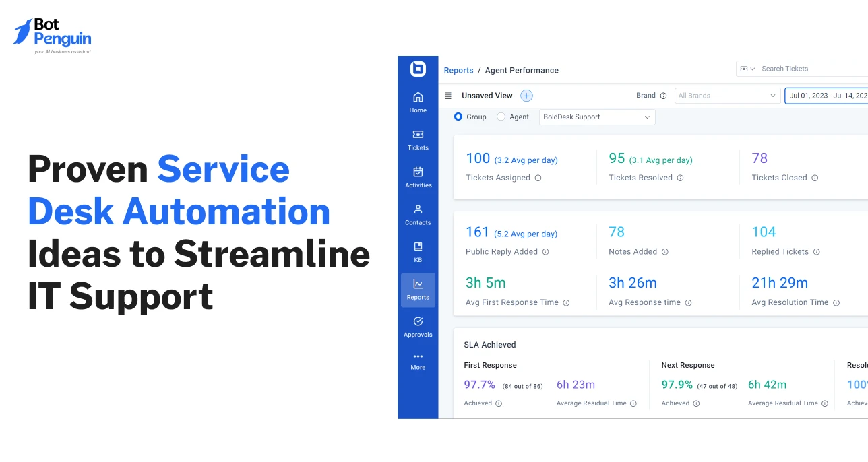Screen dimensions: 868x462
Task: Open the More menu in the sidebar
Action: pyautogui.click(x=418, y=362)
